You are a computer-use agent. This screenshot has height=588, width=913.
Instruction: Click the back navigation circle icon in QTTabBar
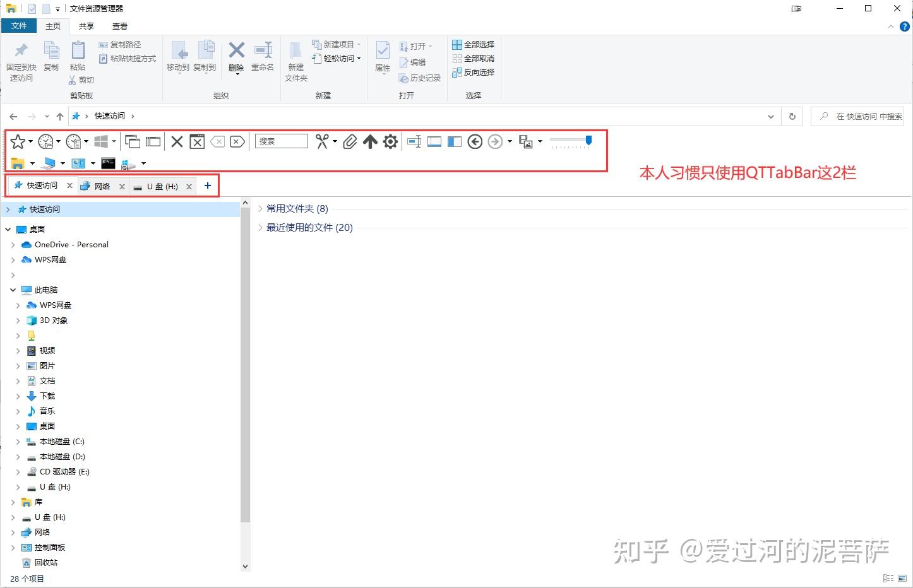click(x=475, y=141)
